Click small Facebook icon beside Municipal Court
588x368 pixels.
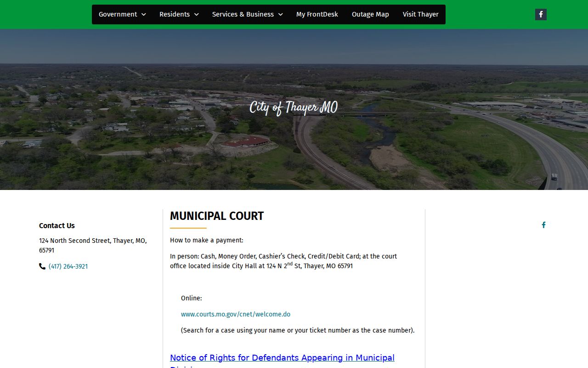pos(543,225)
